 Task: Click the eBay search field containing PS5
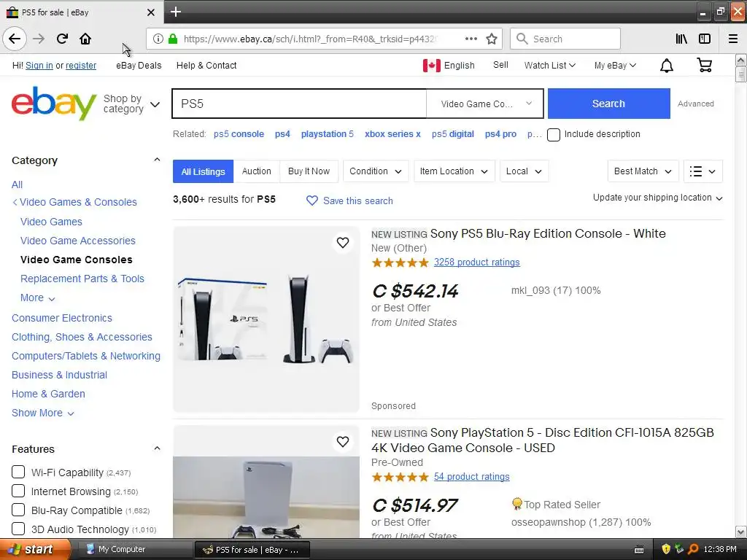click(x=300, y=104)
